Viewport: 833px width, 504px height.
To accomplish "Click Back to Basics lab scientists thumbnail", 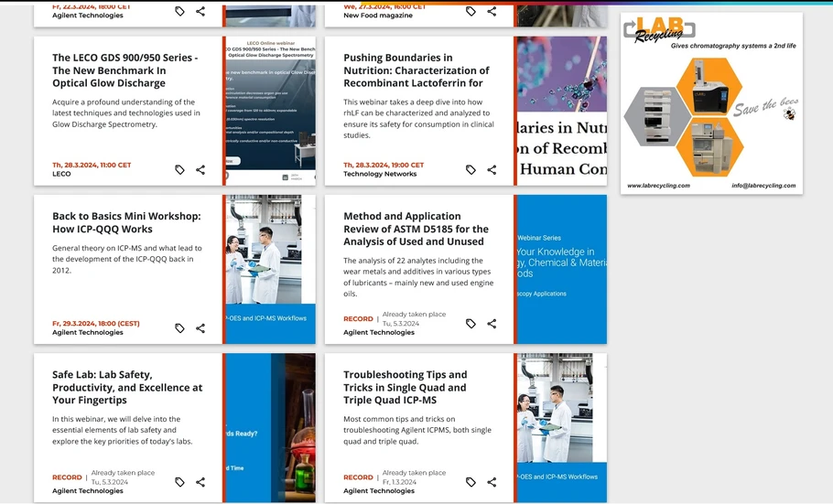I will pos(270,269).
